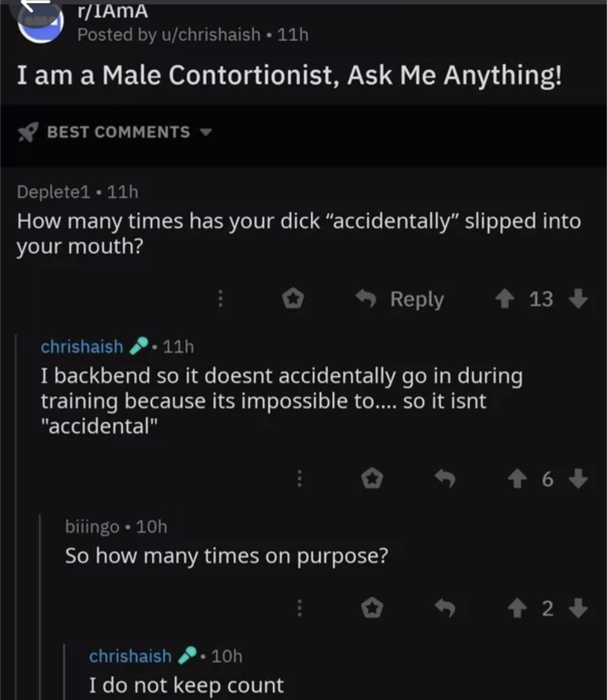Upvote Deplete1's comment
The width and height of the screenshot is (607, 700).
(x=505, y=299)
